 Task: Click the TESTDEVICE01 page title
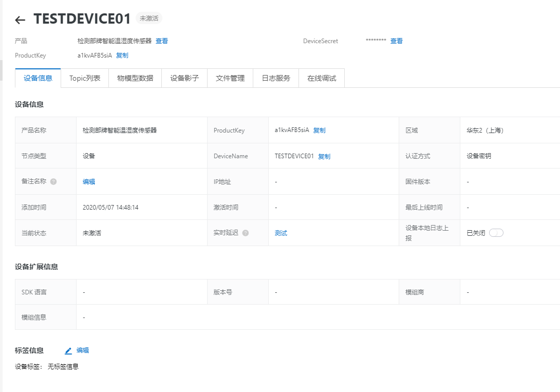click(x=82, y=19)
